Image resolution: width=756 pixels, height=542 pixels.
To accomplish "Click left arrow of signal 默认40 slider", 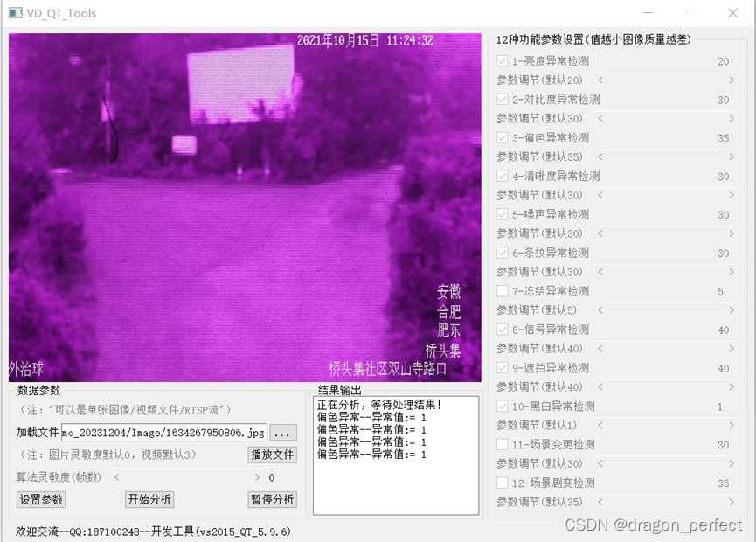I will pyautogui.click(x=600, y=349).
